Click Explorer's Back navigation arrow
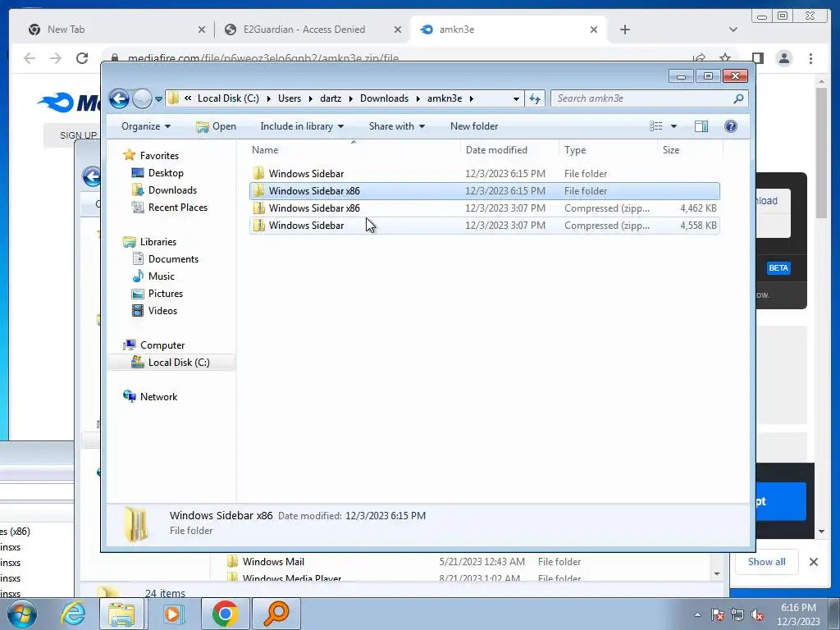The width and height of the screenshot is (840, 630). point(119,98)
